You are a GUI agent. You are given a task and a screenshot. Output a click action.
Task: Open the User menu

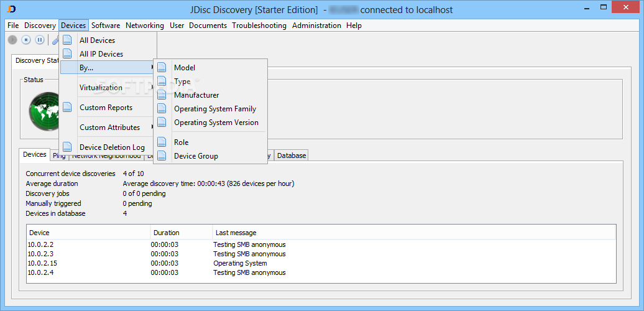tap(177, 26)
